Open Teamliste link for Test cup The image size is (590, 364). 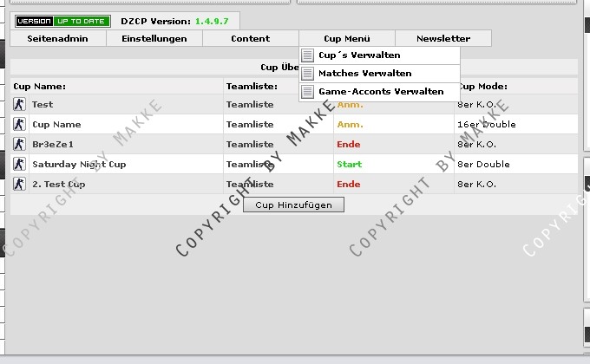250,105
